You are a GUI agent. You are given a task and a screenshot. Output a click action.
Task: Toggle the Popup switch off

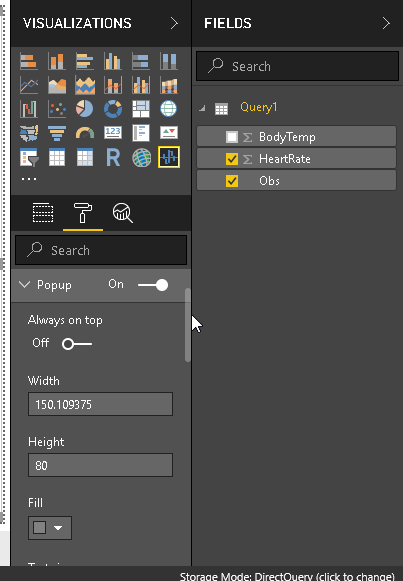coord(153,285)
